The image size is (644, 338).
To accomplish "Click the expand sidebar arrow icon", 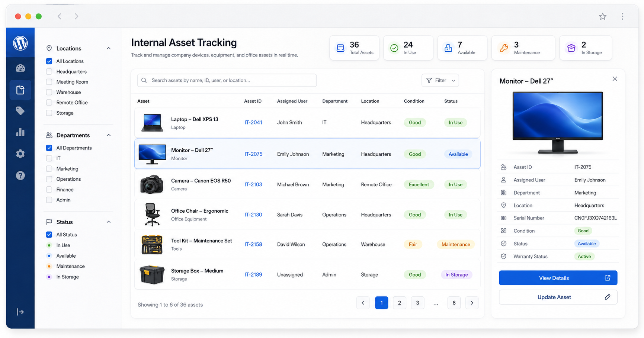I will [x=20, y=312].
